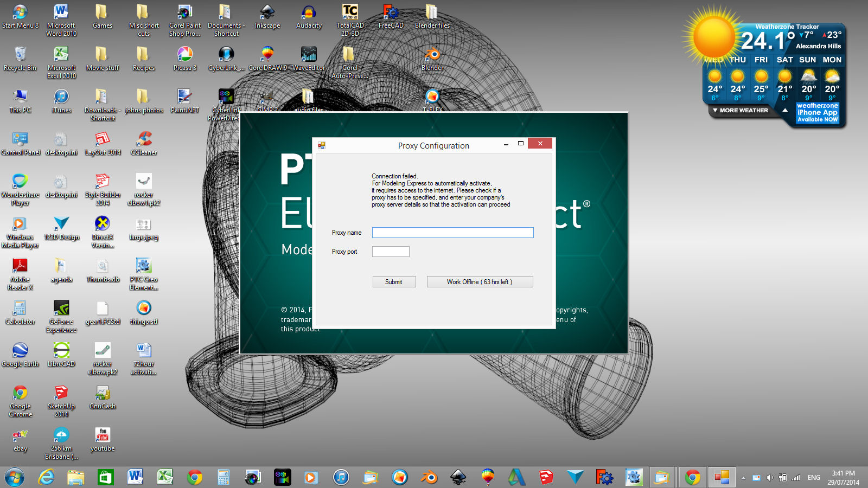
Task: Choose Work Offline (63 hrs left)
Action: pyautogui.click(x=480, y=282)
